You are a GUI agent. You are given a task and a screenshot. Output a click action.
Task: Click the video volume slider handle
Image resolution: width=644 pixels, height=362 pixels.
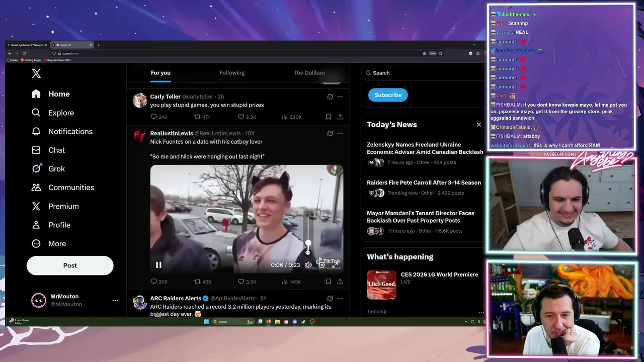click(308, 244)
